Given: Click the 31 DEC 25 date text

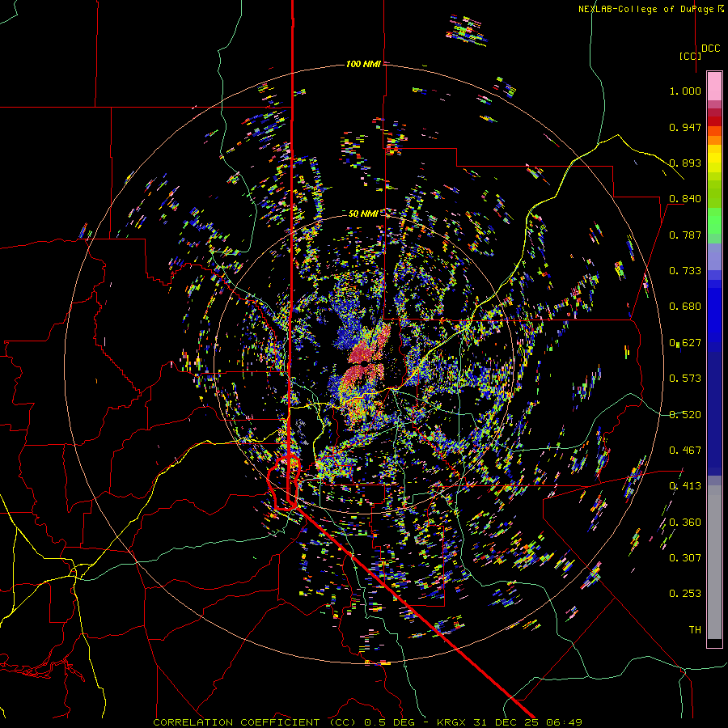Looking at the screenshot, I should pos(506,722).
